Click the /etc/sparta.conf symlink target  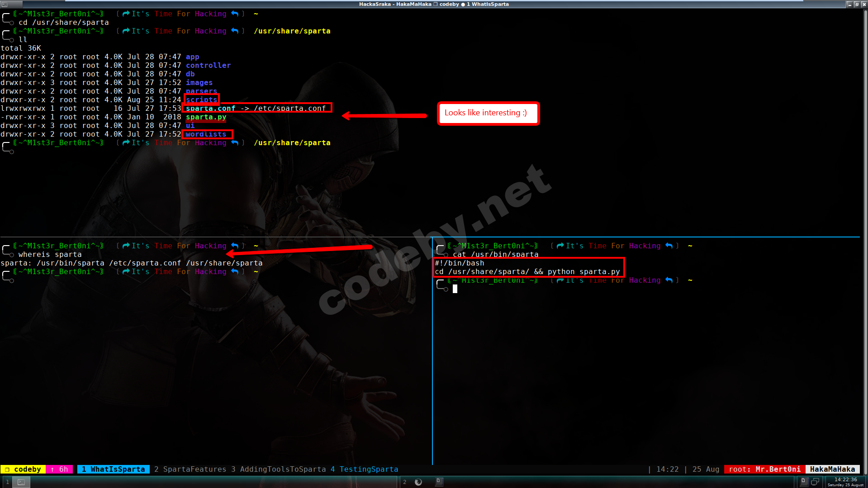[x=289, y=108]
